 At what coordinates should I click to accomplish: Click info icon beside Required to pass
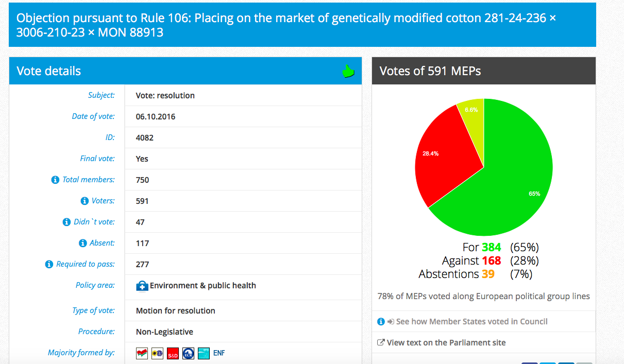[x=49, y=264]
